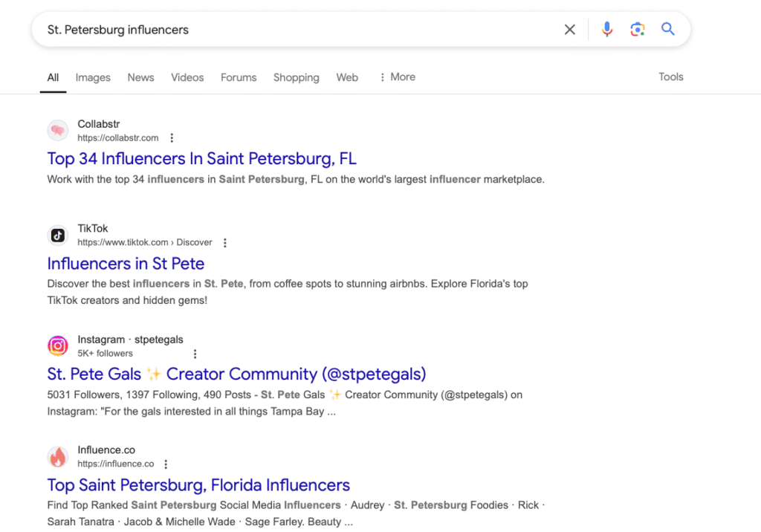This screenshot has height=532, width=761.
Task: Click the Influence.co flame favicon
Action: click(x=58, y=457)
